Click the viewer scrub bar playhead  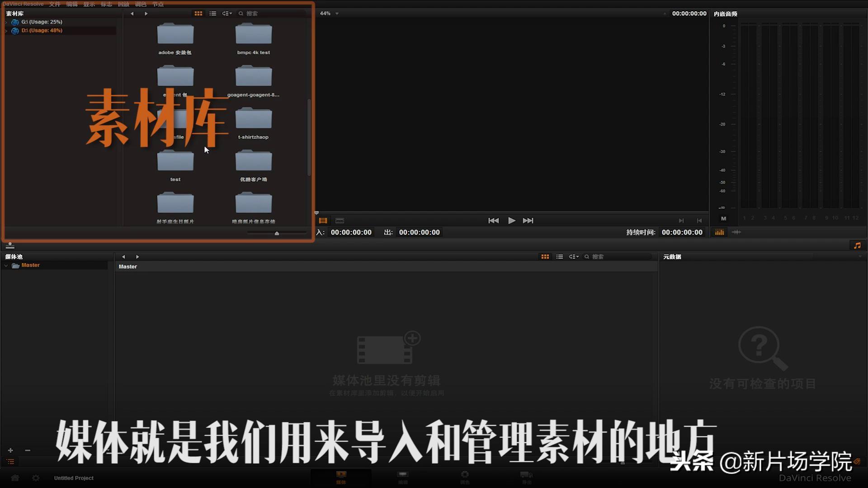click(x=316, y=212)
